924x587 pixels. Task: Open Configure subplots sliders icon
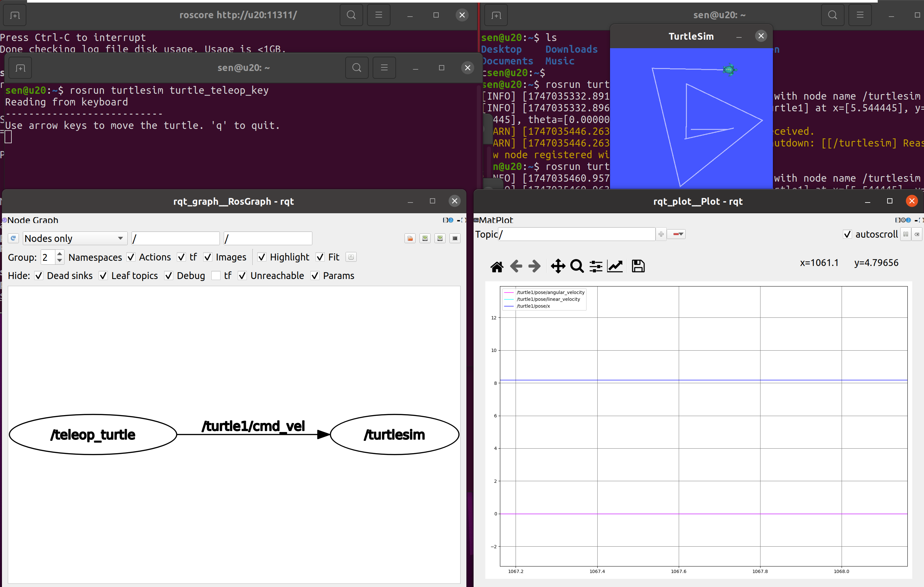(595, 266)
